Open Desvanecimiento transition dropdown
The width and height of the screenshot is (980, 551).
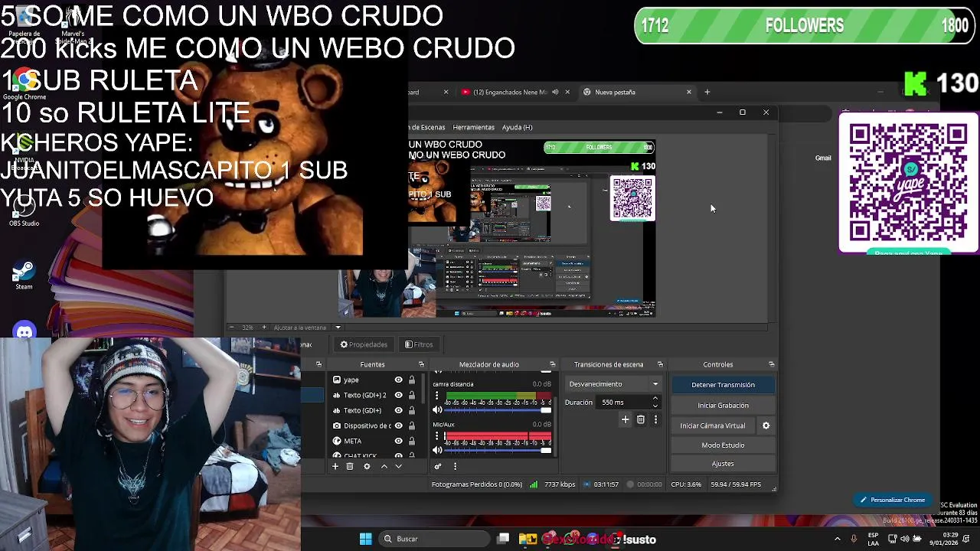pyautogui.click(x=613, y=384)
